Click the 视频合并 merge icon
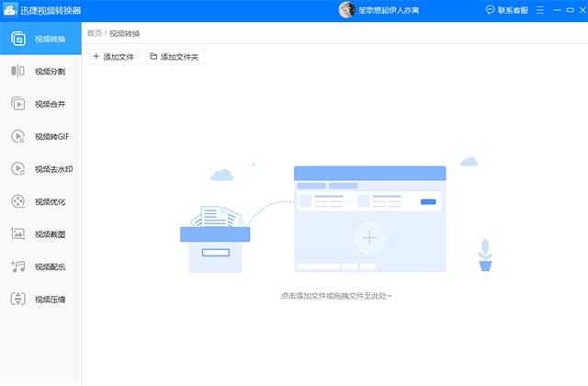The image size is (588, 386). 17,104
